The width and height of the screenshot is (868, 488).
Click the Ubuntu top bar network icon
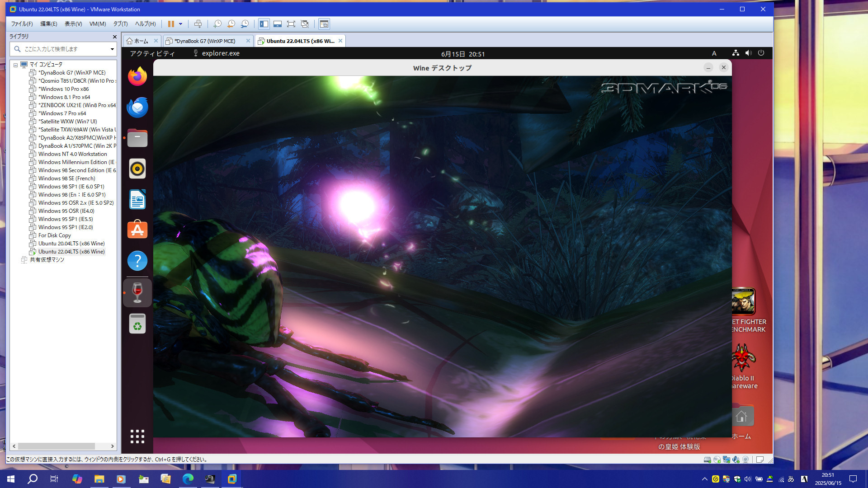tap(736, 53)
